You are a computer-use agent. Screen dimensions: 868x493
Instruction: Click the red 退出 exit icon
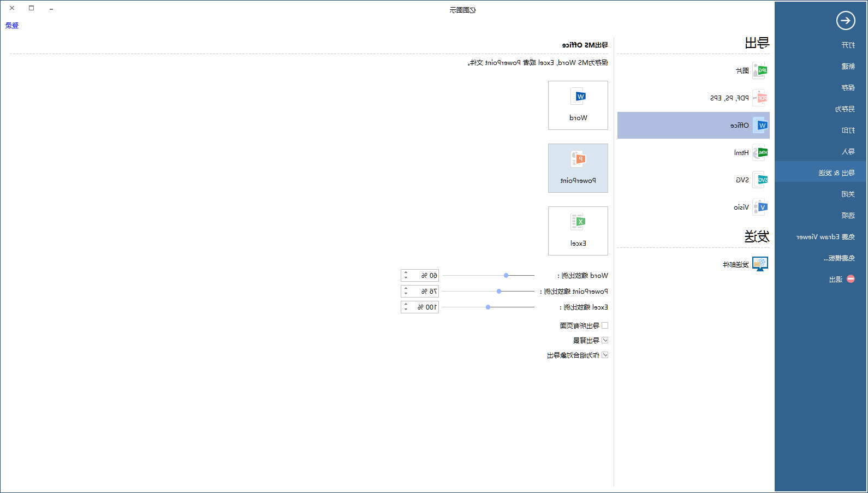(851, 279)
